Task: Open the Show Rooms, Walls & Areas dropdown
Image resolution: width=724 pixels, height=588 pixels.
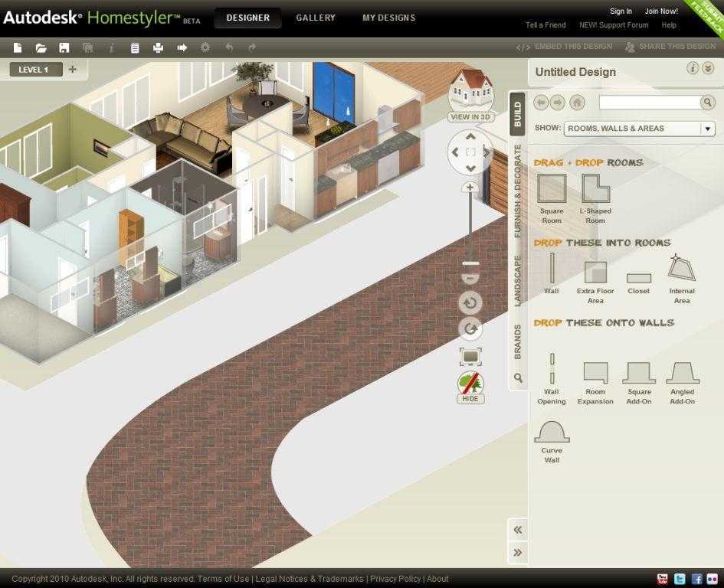Action: pyautogui.click(x=639, y=129)
